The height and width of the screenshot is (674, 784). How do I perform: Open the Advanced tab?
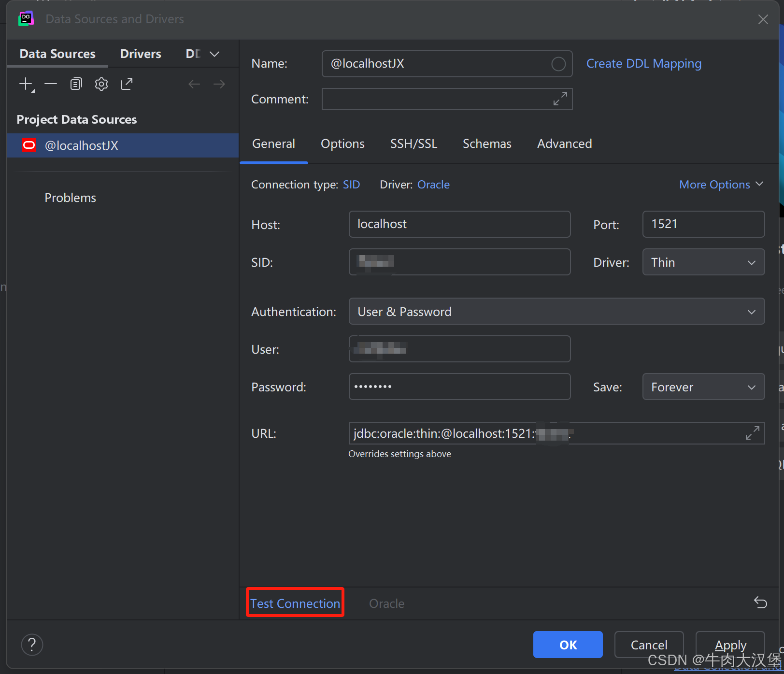[x=564, y=143]
